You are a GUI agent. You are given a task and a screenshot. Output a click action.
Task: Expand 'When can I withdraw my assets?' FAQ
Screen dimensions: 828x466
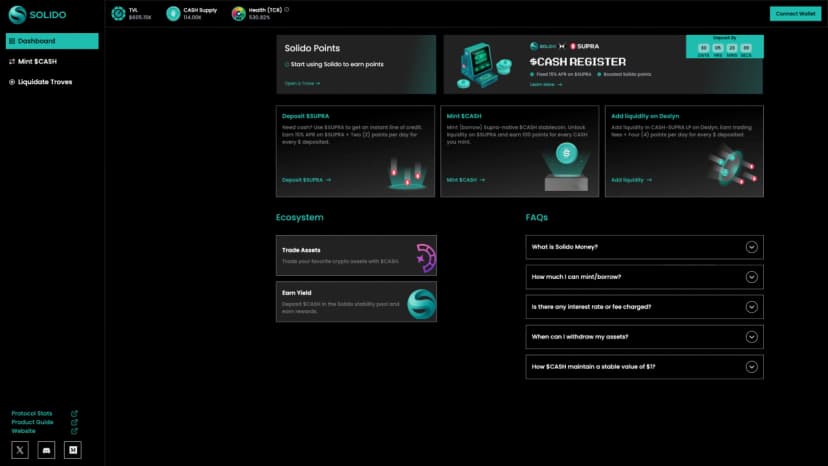tap(644, 337)
